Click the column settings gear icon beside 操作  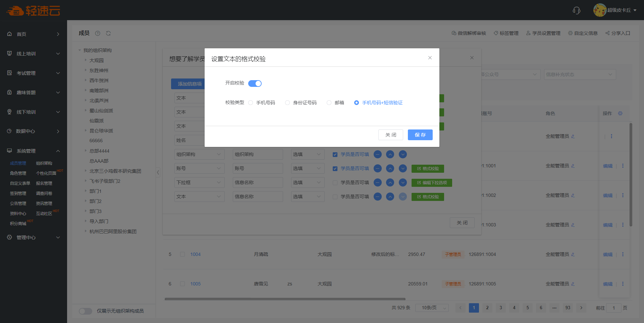tap(620, 113)
